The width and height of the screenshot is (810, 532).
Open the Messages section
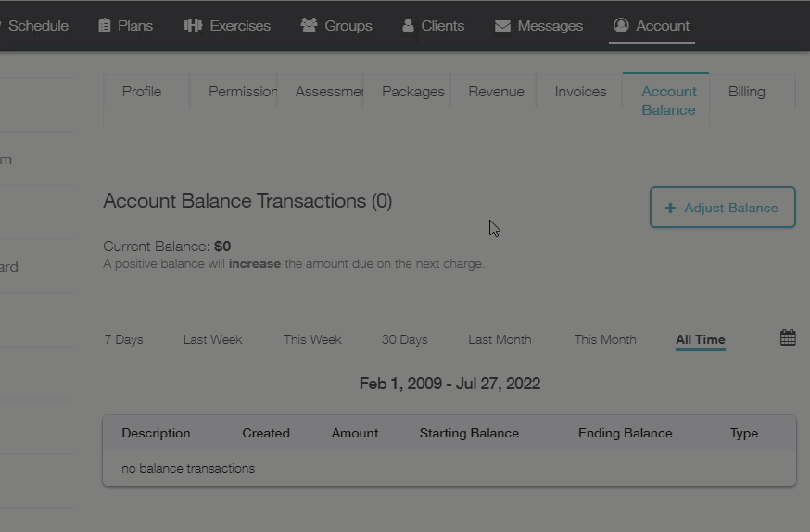538,26
